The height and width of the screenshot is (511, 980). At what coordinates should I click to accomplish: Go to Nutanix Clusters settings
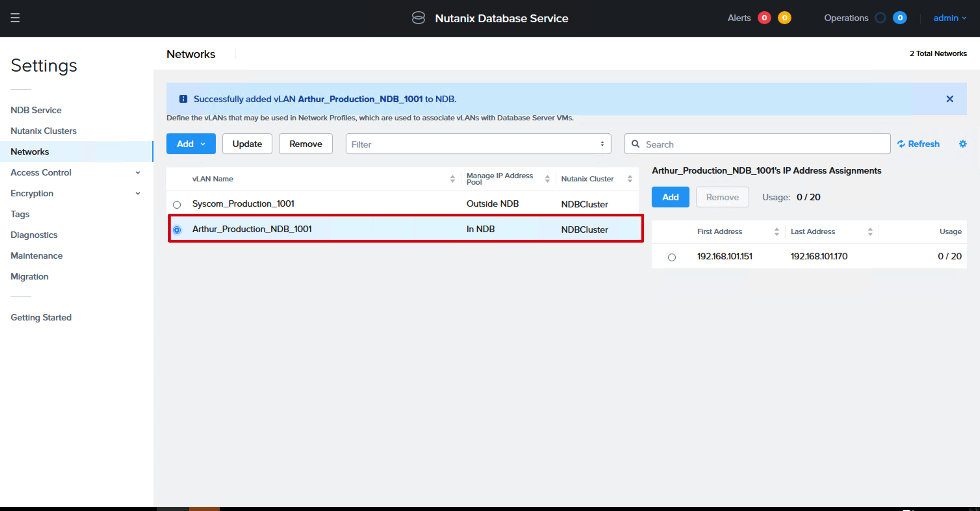(43, 131)
